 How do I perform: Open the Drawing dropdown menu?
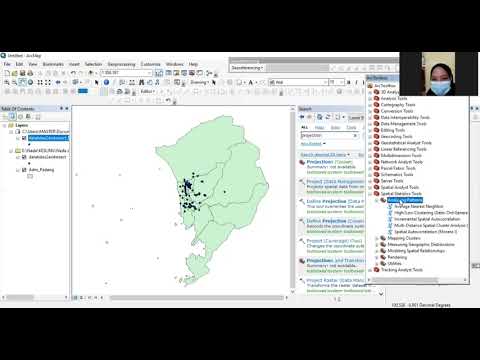pos(199,82)
